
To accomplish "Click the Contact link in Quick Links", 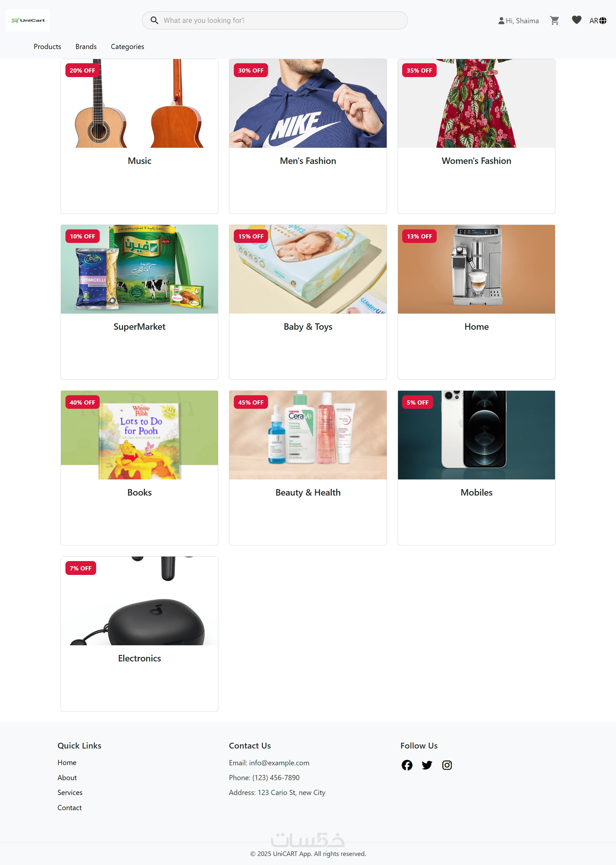I will pyautogui.click(x=69, y=807).
